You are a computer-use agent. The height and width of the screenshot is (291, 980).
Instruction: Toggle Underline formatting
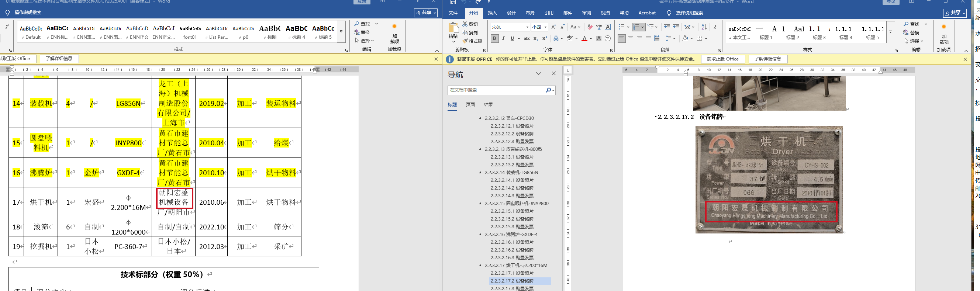[512, 38]
